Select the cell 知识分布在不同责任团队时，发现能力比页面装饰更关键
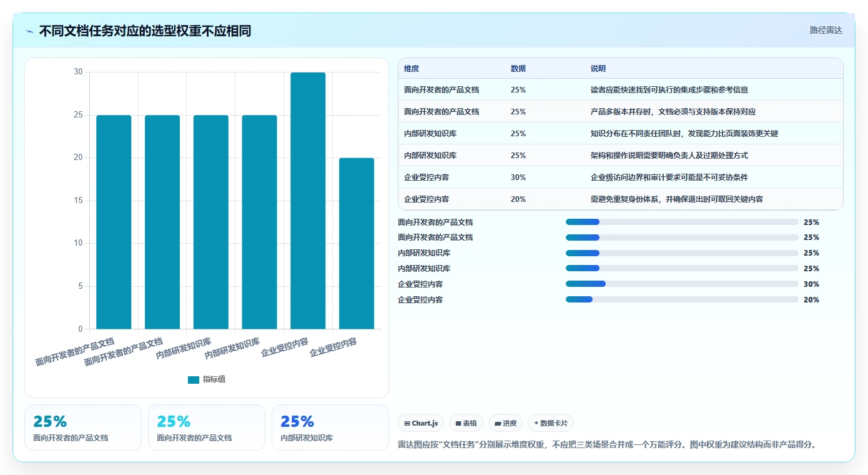868x475 pixels. point(684,133)
